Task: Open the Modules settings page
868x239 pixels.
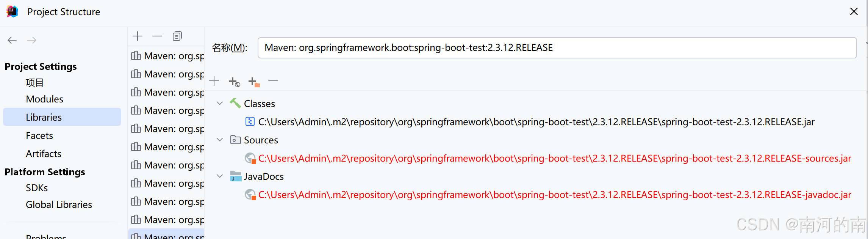Action: point(45,99)
